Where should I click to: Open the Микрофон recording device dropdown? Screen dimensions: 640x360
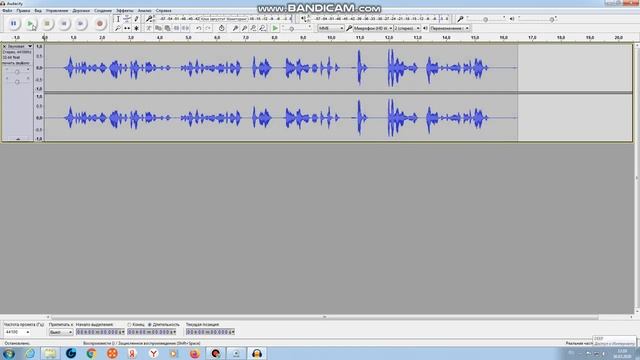point(373,28)
